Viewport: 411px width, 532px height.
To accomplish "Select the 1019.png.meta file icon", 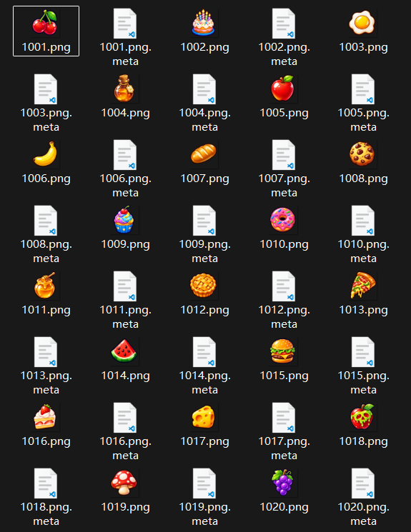I will [204, 483].
